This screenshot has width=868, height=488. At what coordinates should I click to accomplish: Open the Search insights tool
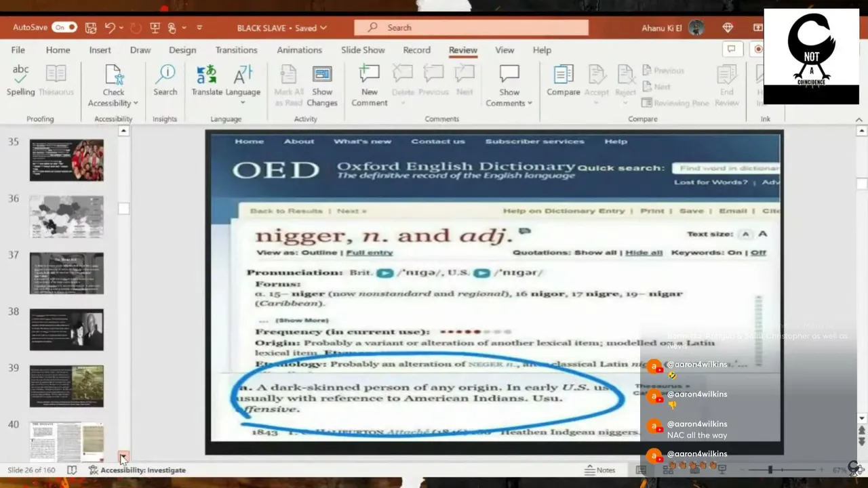[x=165, y=81]
